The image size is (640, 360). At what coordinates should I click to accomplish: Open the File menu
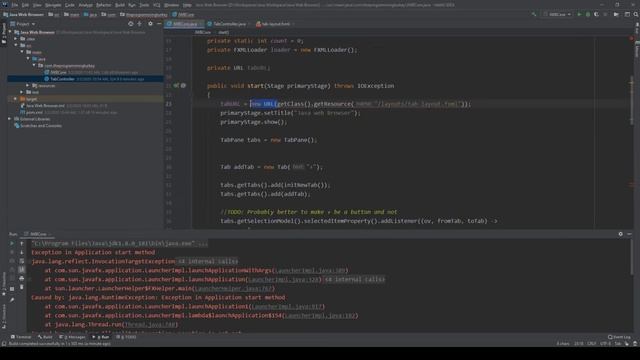(15, 5)
